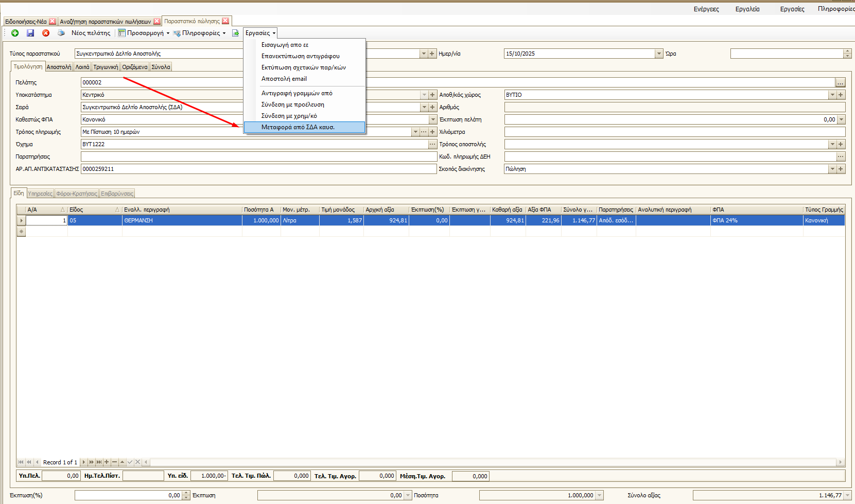Viewport: 855px width, 504px height.
Task: Expand the Αποθ/κός χώρος dropdown
Action: pos(832,95)
